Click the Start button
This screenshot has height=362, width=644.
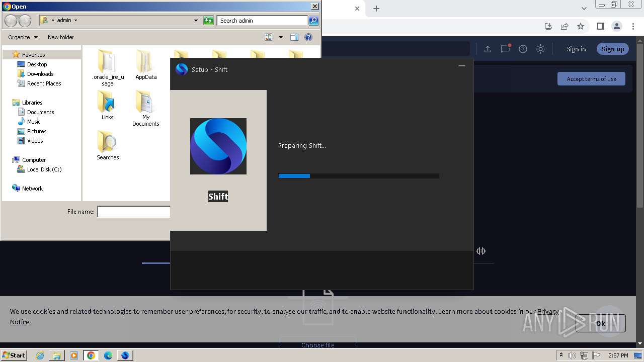(14, 355)
